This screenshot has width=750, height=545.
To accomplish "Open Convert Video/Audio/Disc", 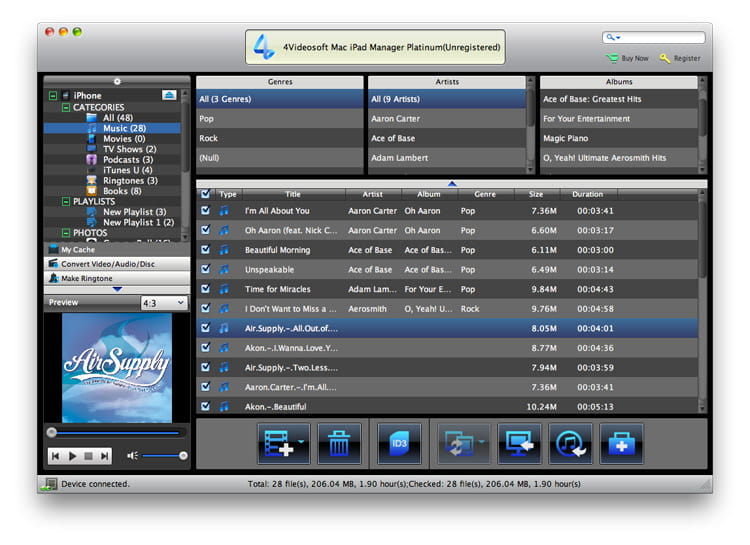I will point(117,264).
